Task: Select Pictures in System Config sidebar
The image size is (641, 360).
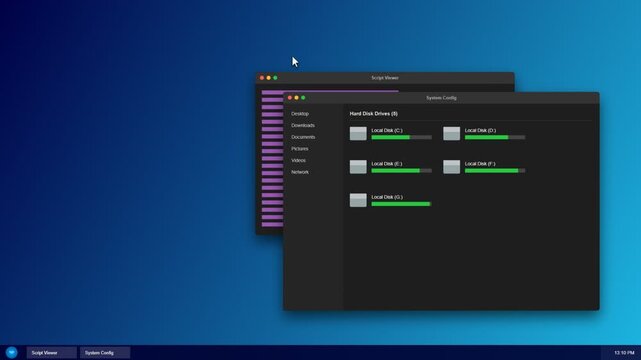Action: [x=300, y=149]
